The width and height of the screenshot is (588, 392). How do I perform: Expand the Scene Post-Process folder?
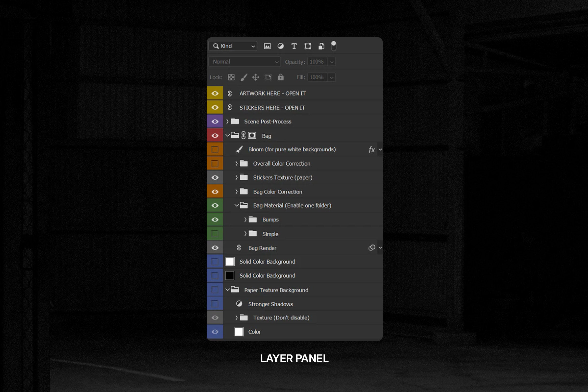coord(227,122)
